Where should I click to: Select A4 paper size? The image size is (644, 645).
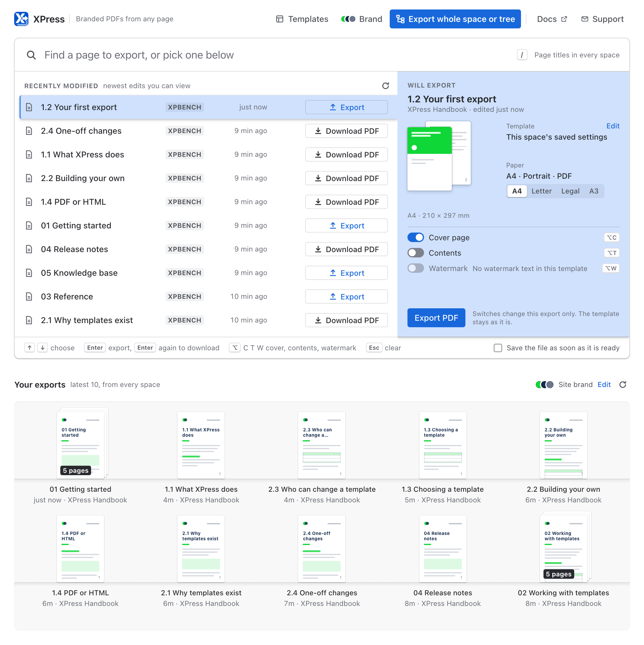[517, 191]
